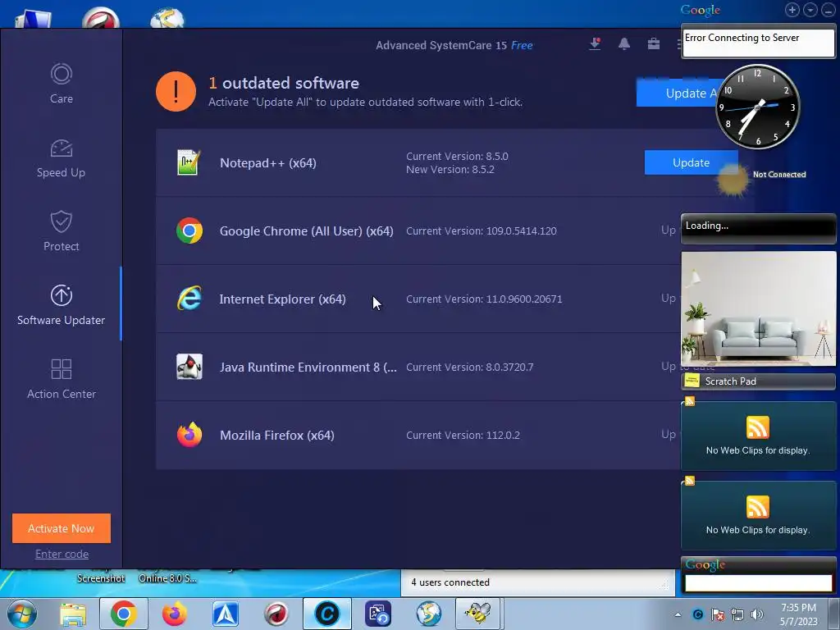The width and height of the screenshot is (840, 630).
Task: Click the second Web Clips RSS icon
Action: tap(757, 507)
